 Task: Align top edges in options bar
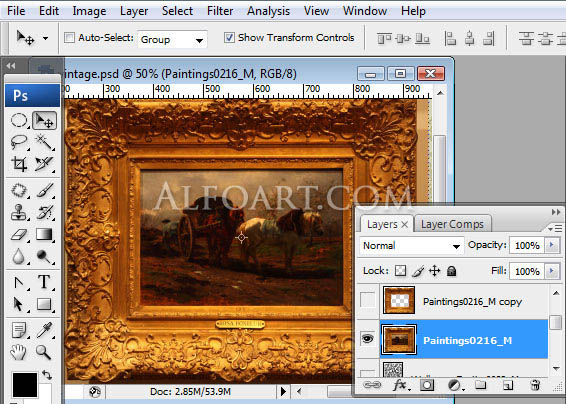point(384,38)
